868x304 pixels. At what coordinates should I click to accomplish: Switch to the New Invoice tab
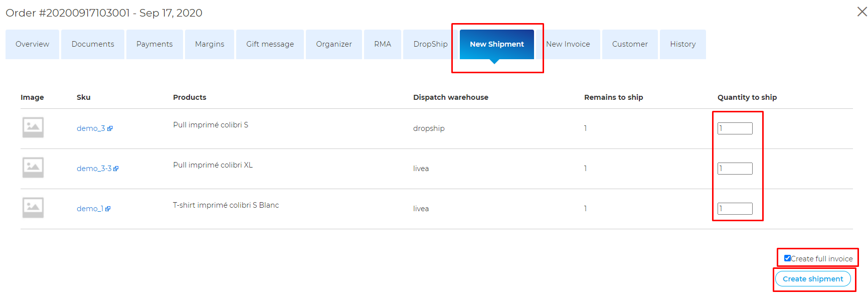point(568,44)
